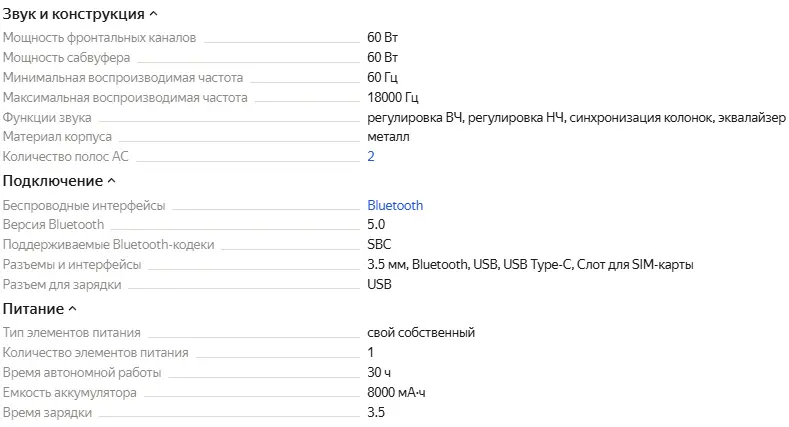The width and height of the screenshot is (789, 427).
Task: Open the blue Bluetooth wireless interfaces link
Action: (395, 205)
